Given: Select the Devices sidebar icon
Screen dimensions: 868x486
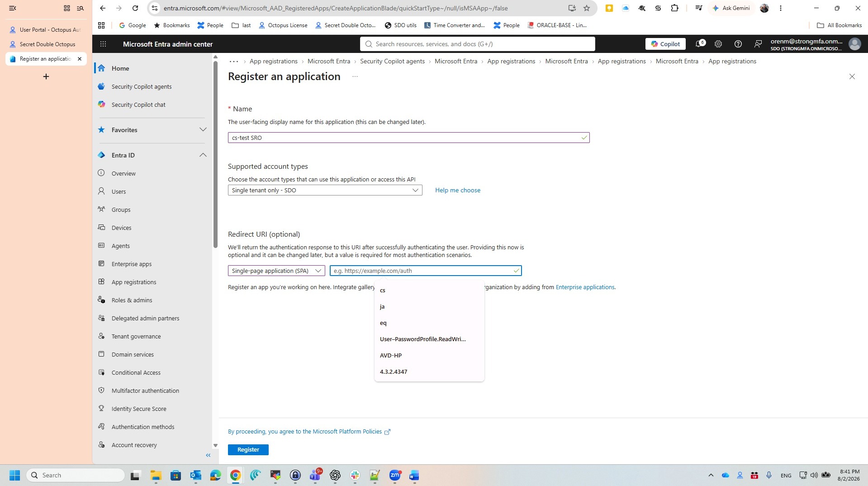Looking at the screenshot, I should point(101,227).
